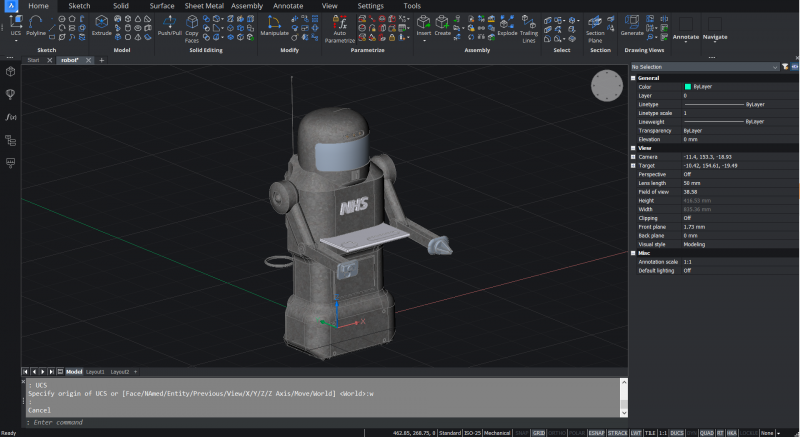The width and height of the screenshot is (800, 437).
Task: Collapse the View properties section
Action: tap(633, 148)
